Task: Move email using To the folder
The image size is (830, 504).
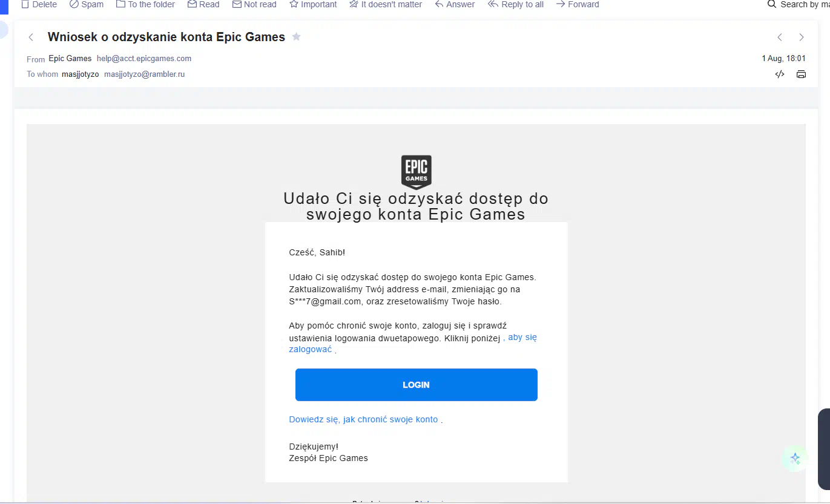Action: tap(145, 4)
